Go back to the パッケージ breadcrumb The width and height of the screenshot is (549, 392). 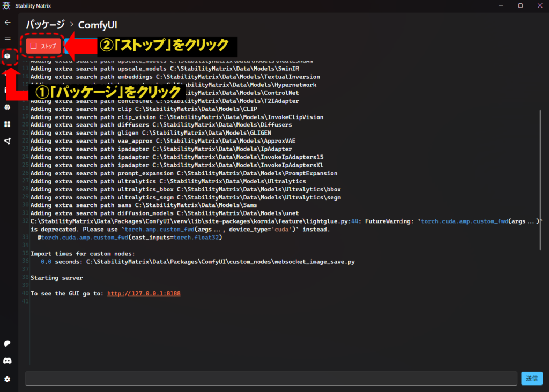[x=46, y=25]
